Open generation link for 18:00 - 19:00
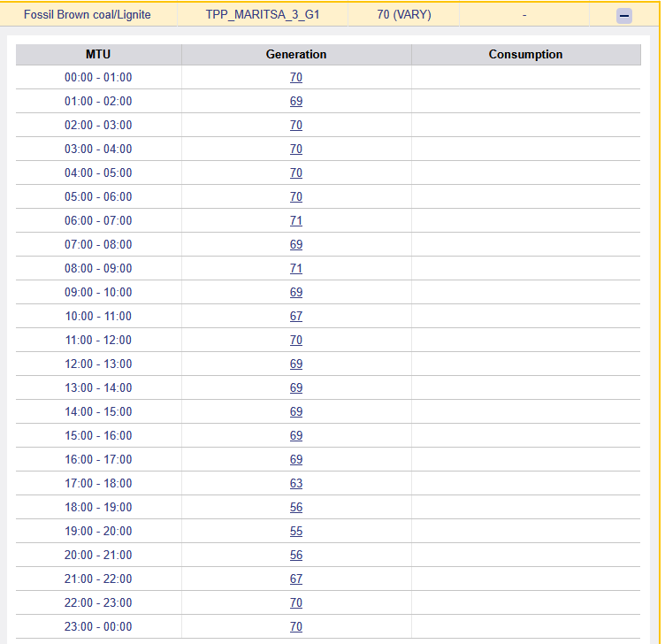The width and height of the screenshot is (665, 644). pos(296,508)
